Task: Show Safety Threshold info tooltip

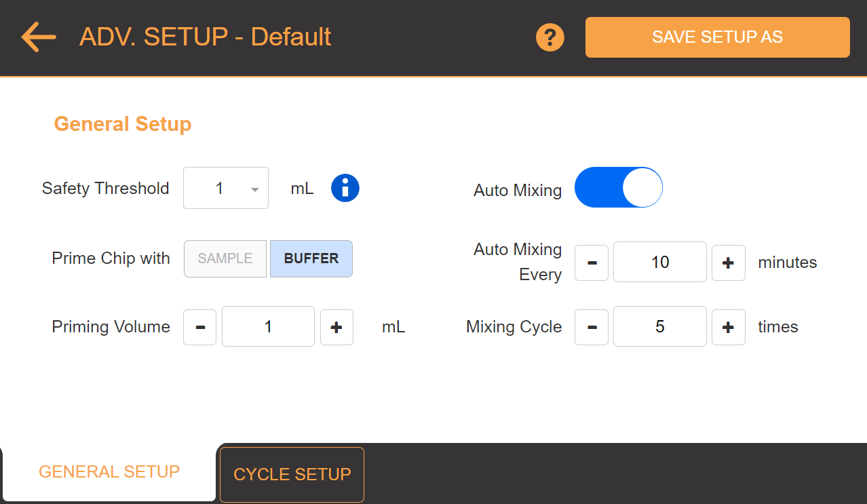Action: click(x=345, y=188)
